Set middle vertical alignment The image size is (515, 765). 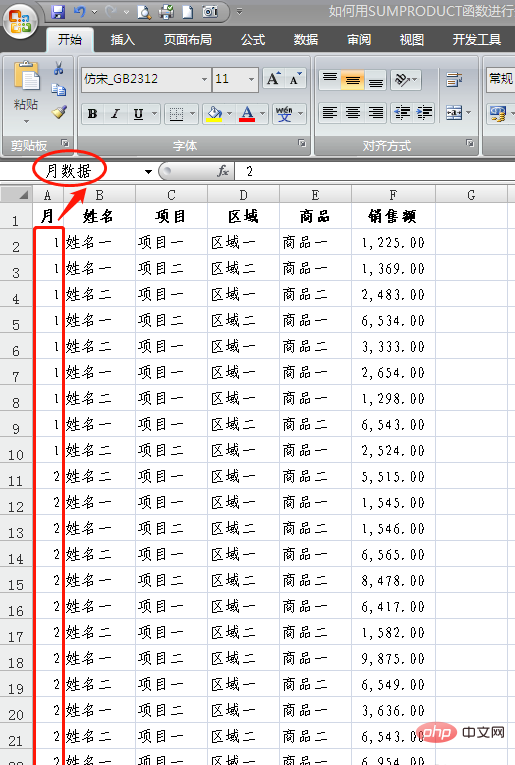(353, 80)
